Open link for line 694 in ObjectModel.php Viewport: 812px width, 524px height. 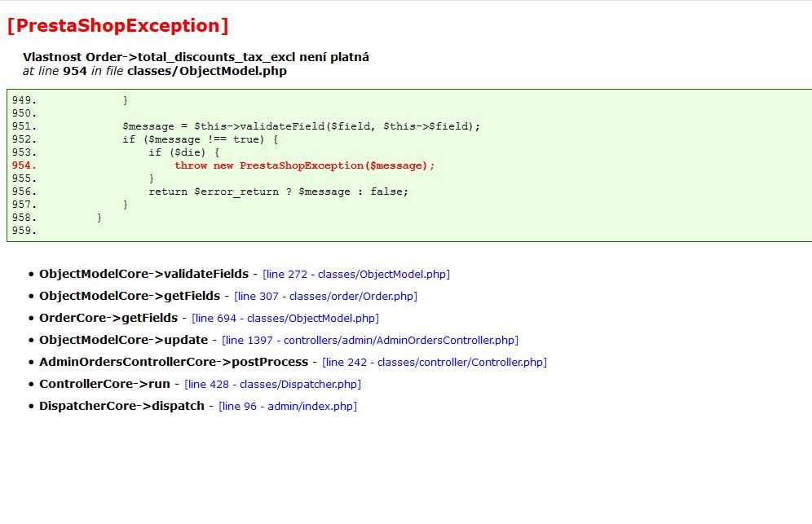285,318
